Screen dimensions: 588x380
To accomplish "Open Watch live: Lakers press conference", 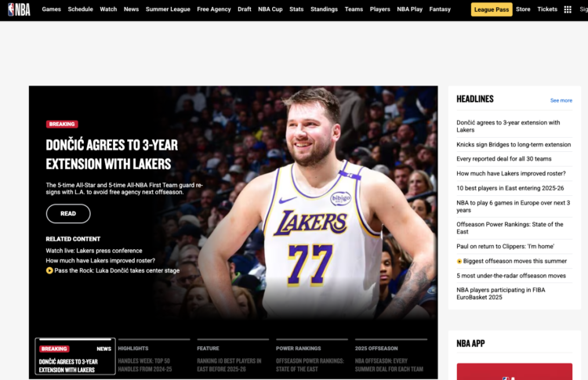I will 94,251.
